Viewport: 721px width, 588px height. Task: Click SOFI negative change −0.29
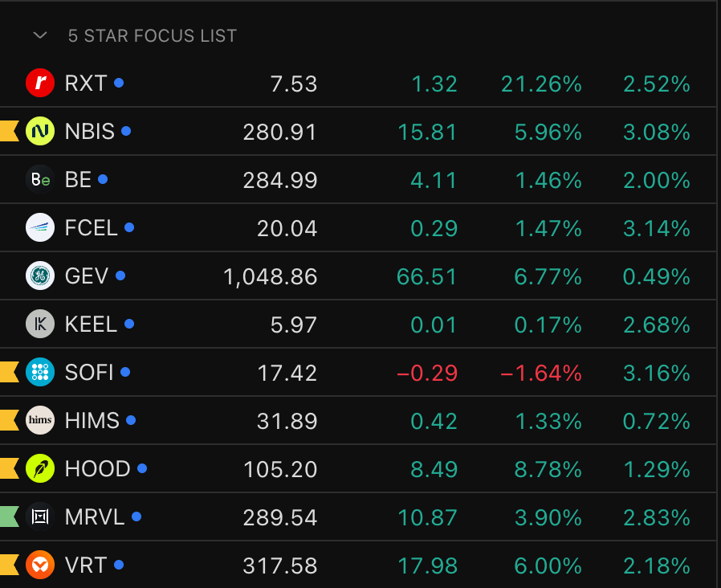tap(427, 374)
